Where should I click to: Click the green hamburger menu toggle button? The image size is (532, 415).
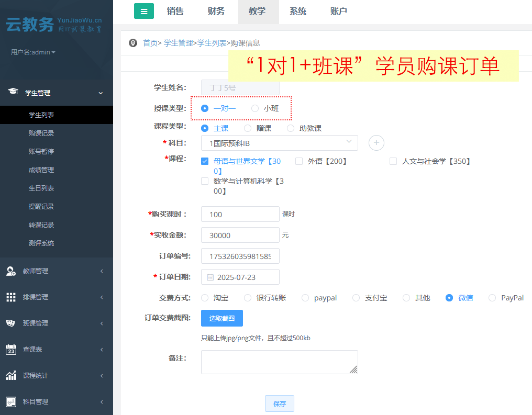point(144,11)
